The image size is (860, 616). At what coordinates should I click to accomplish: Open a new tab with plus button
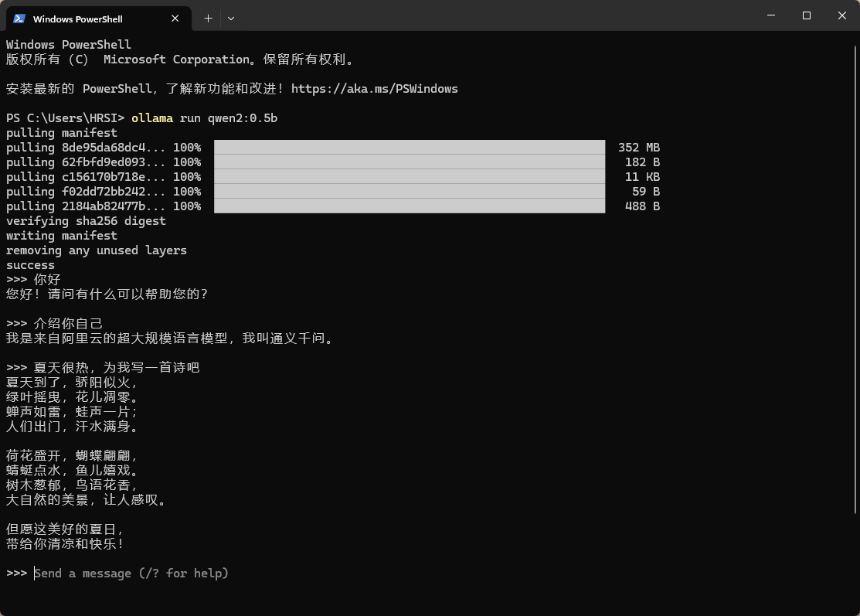[208, 18]
